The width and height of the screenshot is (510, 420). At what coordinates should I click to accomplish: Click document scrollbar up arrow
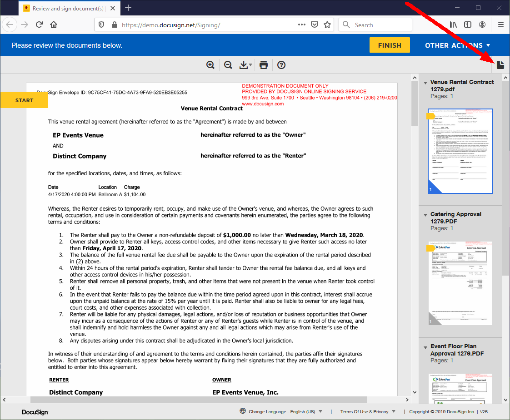(x=415, y=78)
